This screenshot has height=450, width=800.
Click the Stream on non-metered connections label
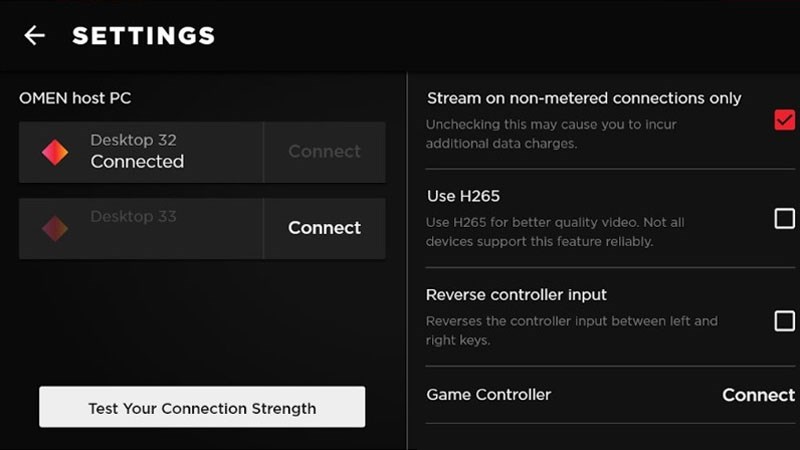(584, 98)
